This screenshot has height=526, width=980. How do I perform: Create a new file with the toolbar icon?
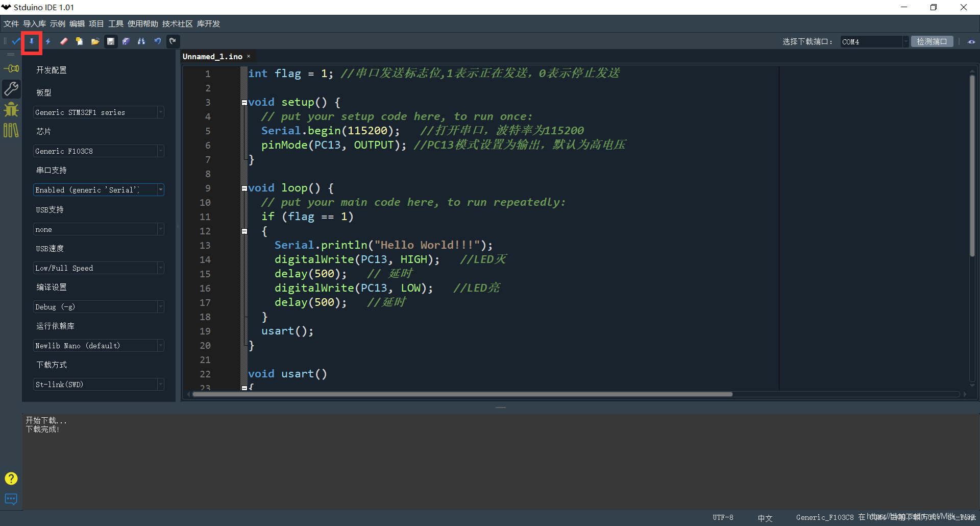pos(79,41)
